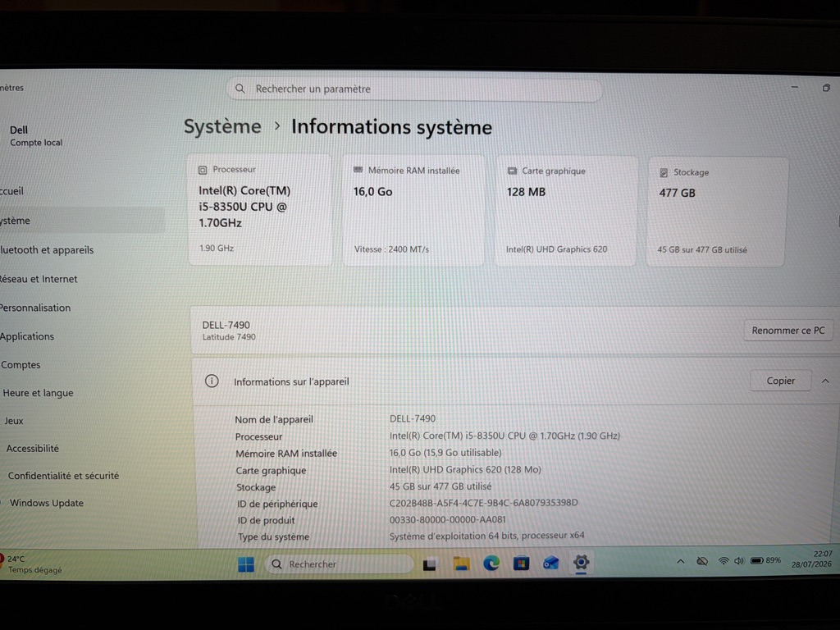Select the device ID value C202B48B-A5F4
The image size is (840, 630).
coord(484,503)
